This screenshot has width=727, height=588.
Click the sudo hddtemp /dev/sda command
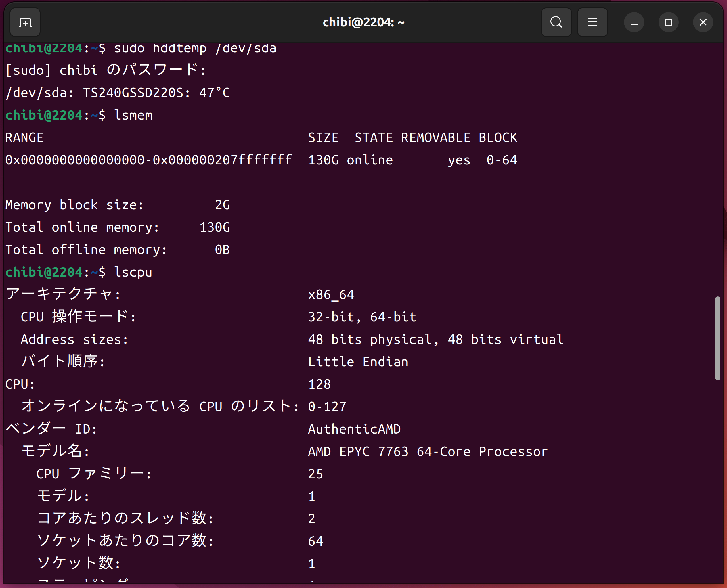click(x=195, y=48)
